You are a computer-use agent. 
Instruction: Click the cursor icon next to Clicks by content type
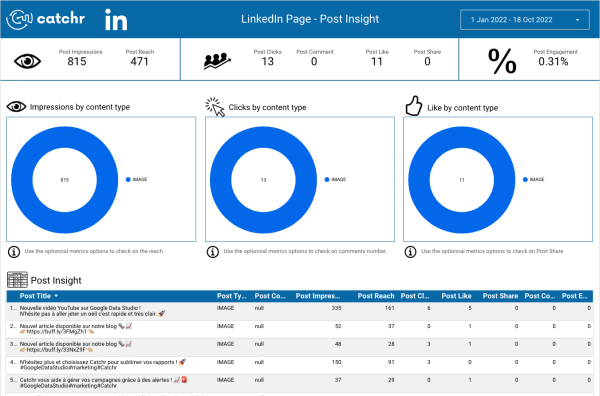pos(215,107)
